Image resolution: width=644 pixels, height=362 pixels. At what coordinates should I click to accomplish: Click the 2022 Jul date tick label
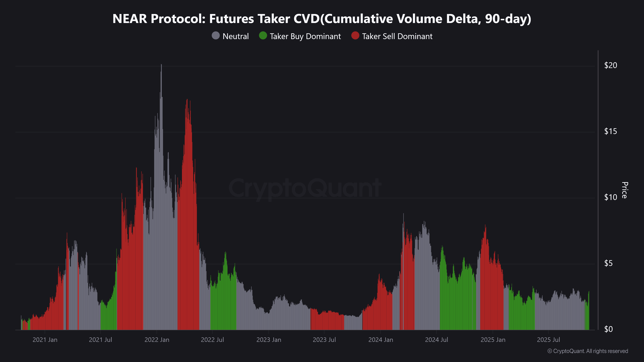[212, 340]
